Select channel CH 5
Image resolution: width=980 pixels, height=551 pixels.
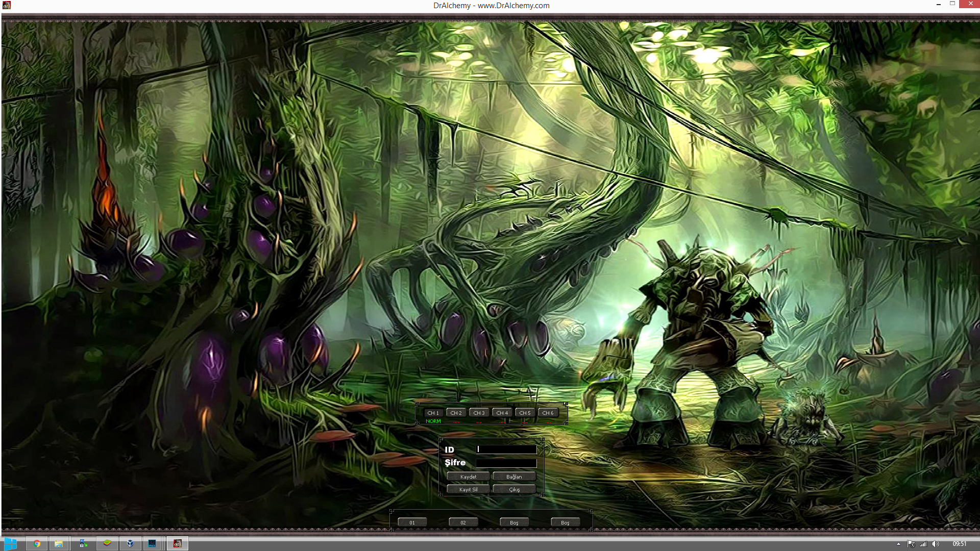[x=525, y=413]
